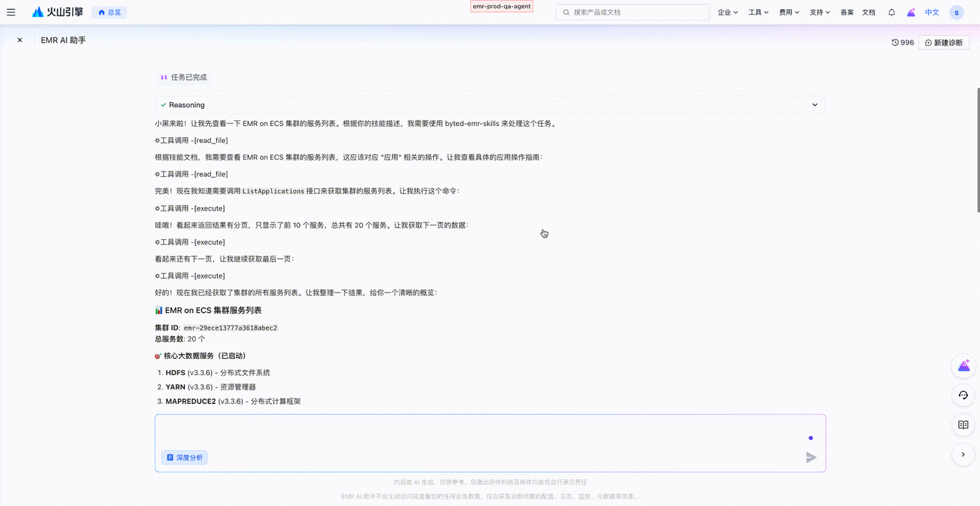Image resolution: width=980 pixels, height=506 pixels.
Task: Open the 备案 link
Action: [847, 13]
